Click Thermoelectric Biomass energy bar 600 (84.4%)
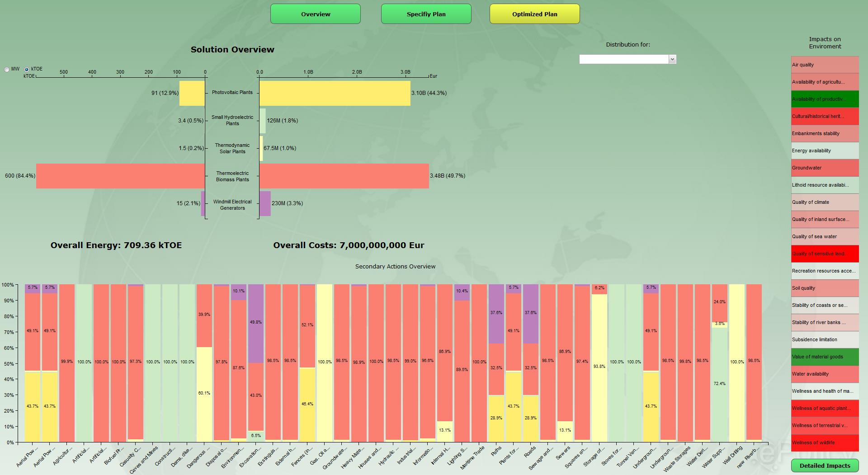Viewport: 868px width, 475px height. pyautogui.click(x=121, y=176)
